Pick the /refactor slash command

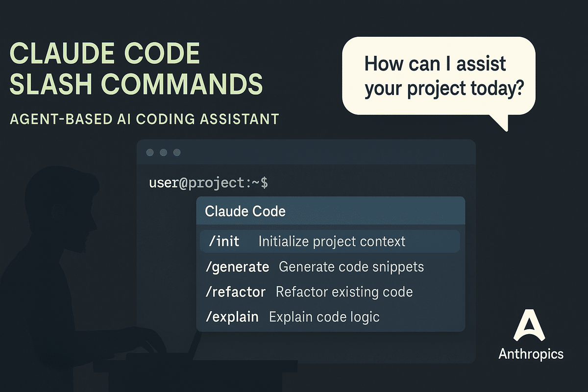[235, 292]
